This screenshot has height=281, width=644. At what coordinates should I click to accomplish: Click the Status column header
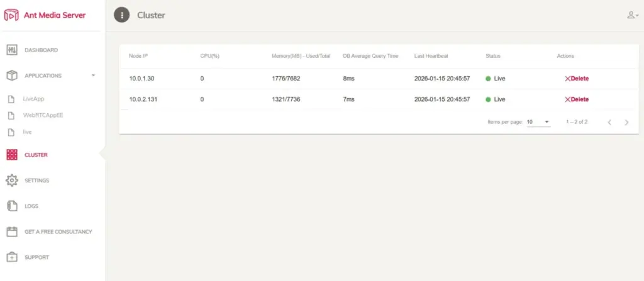pos(493,56)
